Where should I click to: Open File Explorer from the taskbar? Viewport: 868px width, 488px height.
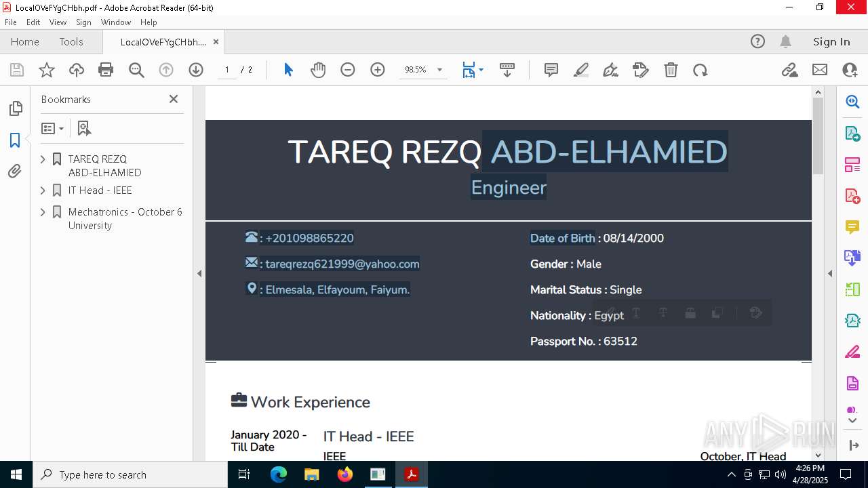[312, 474]
